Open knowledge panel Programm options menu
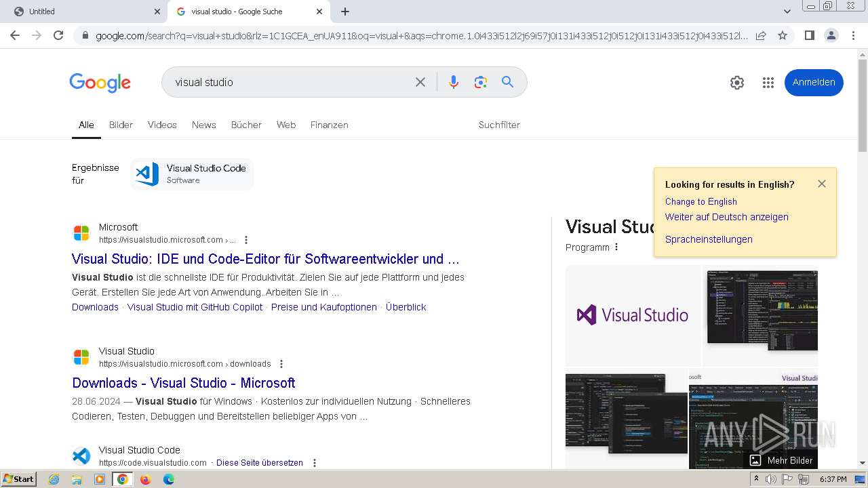The image size is (868, 488). 616,247
